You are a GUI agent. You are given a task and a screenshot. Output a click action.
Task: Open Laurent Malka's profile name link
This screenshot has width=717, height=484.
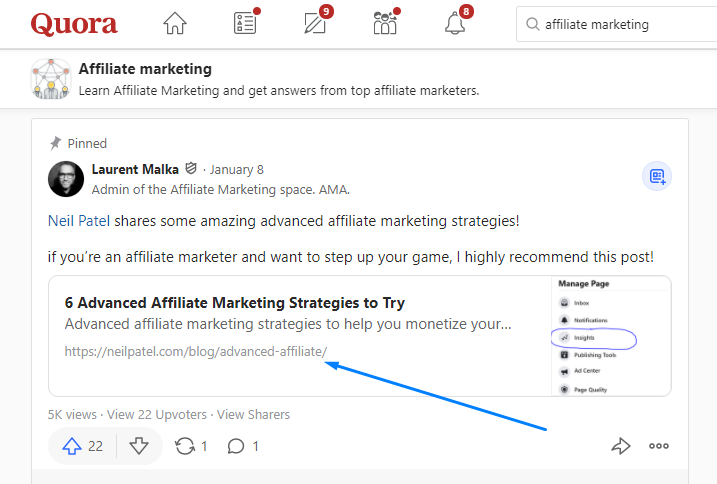coord(135,170)
